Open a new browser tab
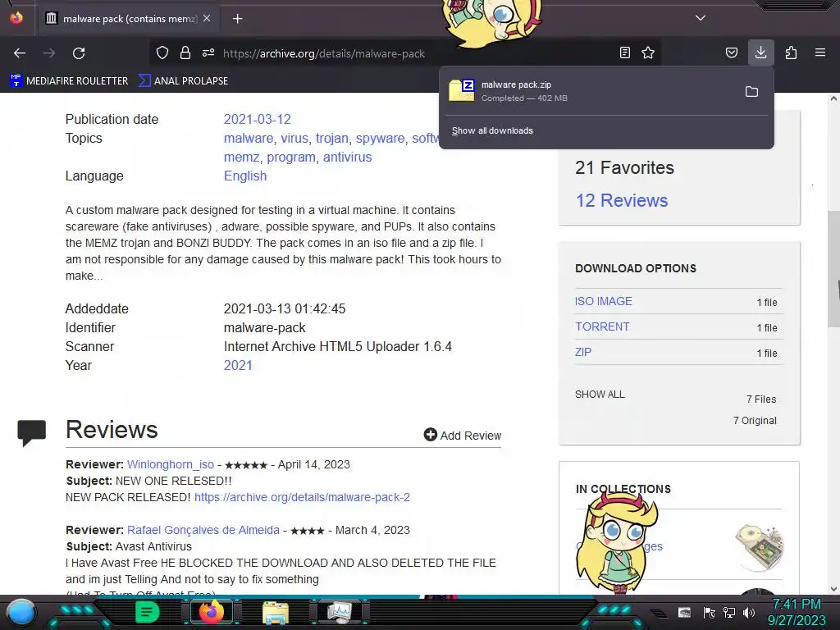Screen dimensions: 840x630 [x=237, y=19]
